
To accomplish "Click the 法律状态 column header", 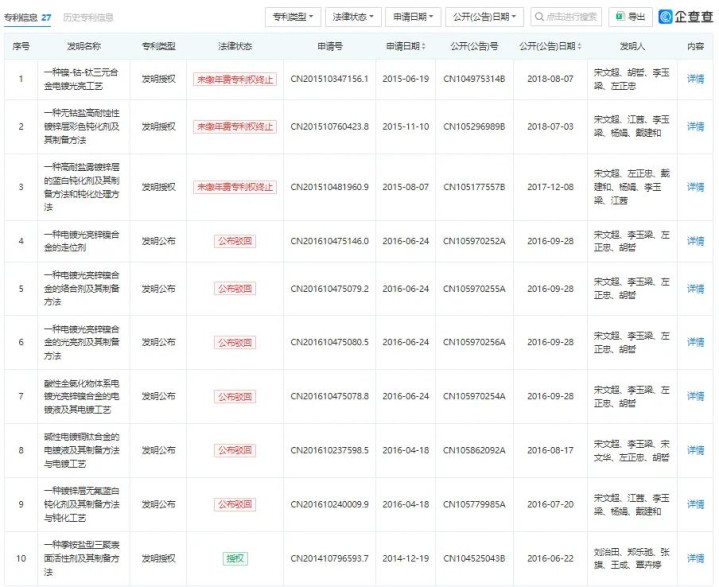I will pos(235,46).
